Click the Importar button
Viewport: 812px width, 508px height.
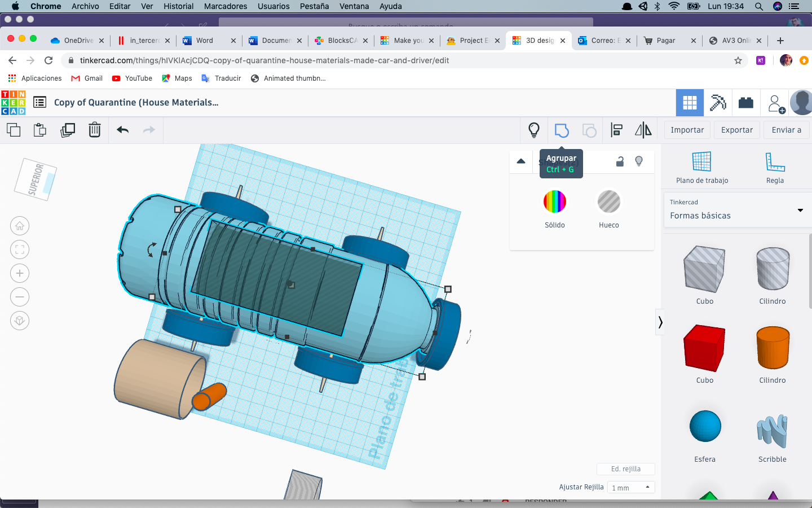687,130
